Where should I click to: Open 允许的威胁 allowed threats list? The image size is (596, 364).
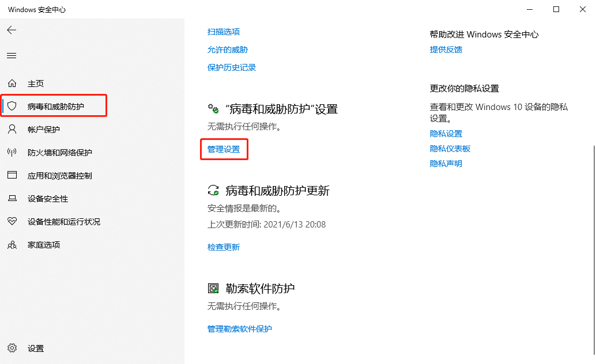coord(227,50)
